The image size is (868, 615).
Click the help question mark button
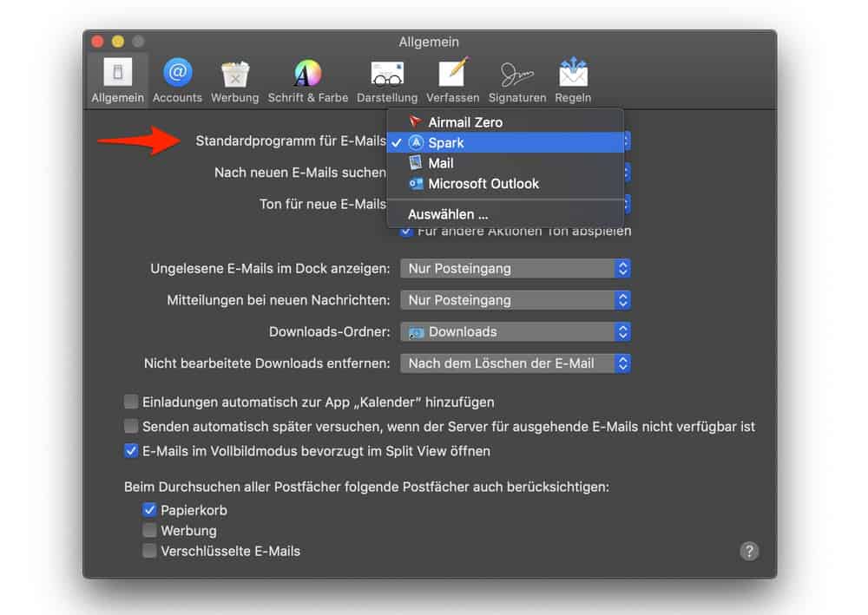[749, 551]
